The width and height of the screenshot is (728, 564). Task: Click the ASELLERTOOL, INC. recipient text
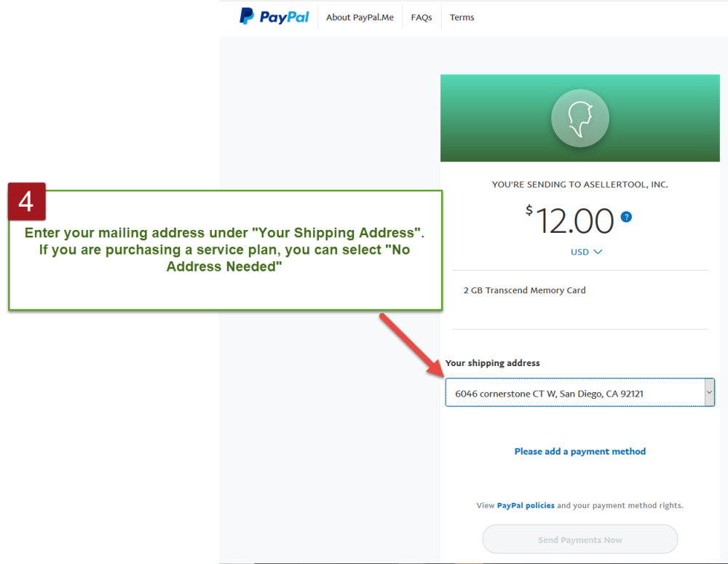click(x=625, y=184)
